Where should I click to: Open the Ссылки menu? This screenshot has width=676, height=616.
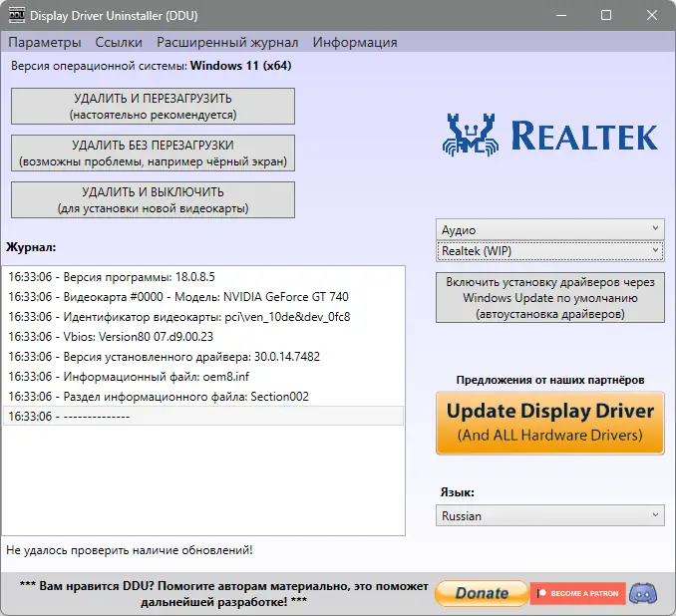(119, 42)
